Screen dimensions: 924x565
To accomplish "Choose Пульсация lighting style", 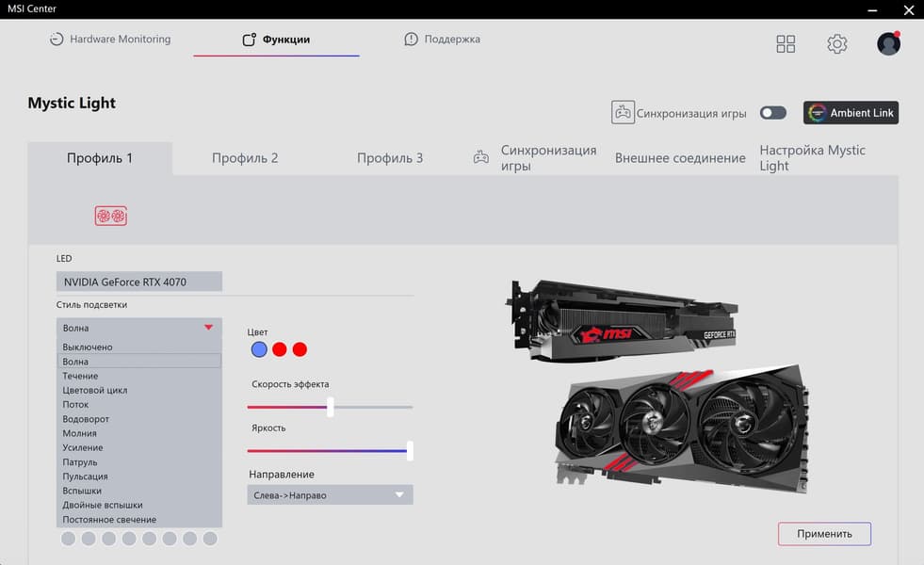I will pos(139,476).
